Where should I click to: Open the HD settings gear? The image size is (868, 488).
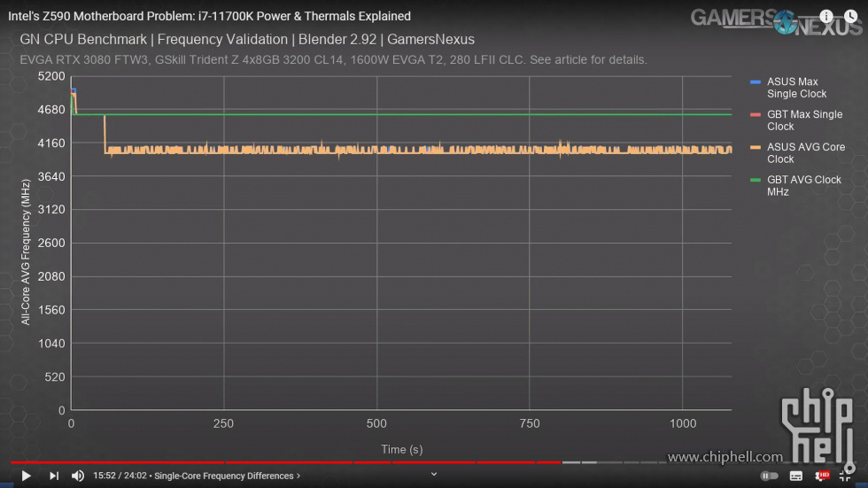[x=822, y=476]
